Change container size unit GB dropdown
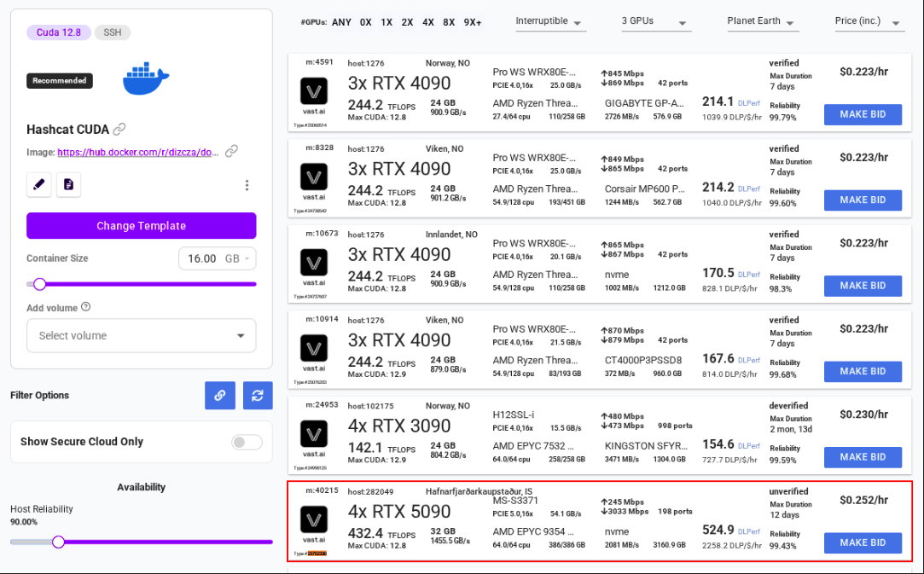 click(x=238, y=258)
